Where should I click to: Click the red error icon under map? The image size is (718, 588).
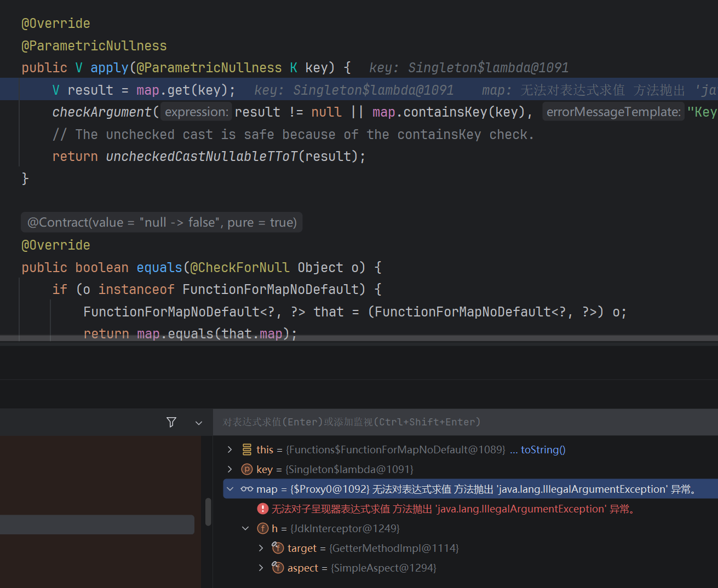[x=262, y=509]
